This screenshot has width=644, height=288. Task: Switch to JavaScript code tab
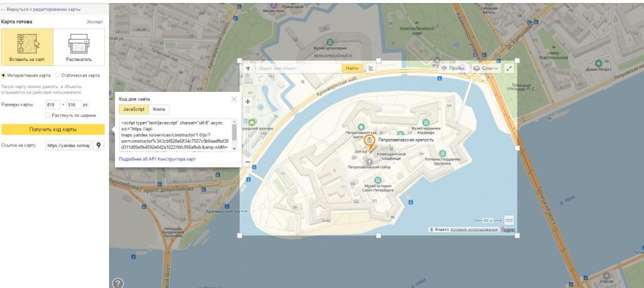[x=134, y=109]
